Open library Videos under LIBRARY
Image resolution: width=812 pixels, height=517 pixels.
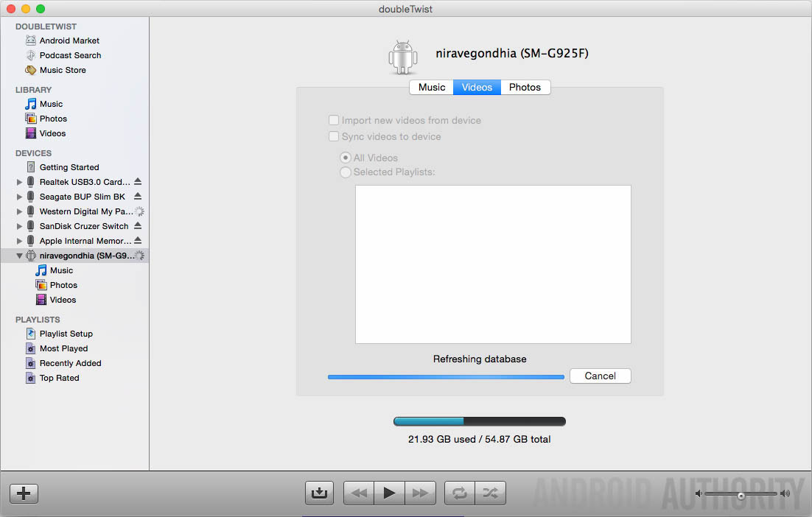52,133
